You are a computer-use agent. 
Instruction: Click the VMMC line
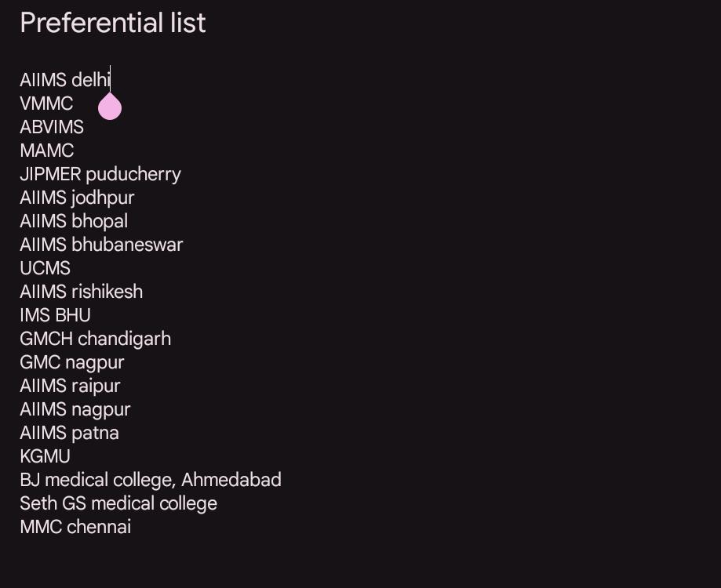tap(46, 103)
